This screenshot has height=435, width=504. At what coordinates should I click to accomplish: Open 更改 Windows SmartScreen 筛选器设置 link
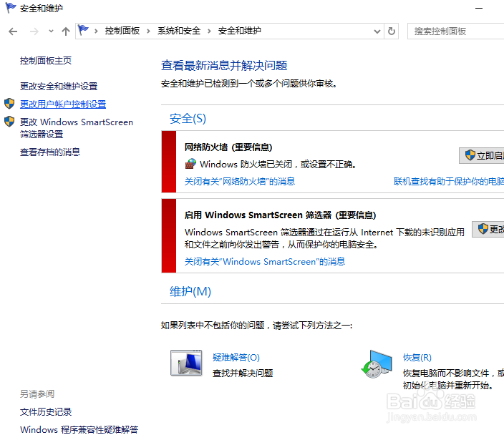(77, 128)
